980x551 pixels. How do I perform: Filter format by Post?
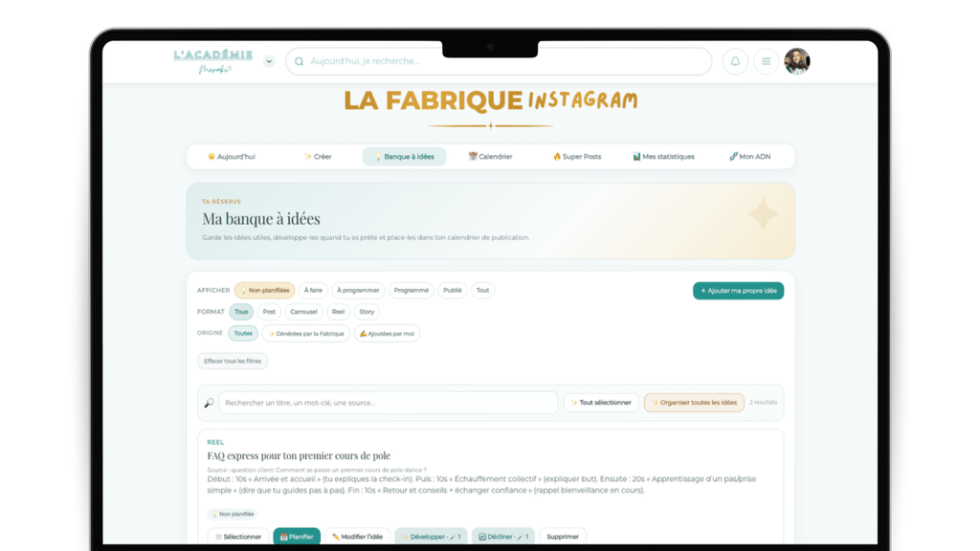point(269,312)
